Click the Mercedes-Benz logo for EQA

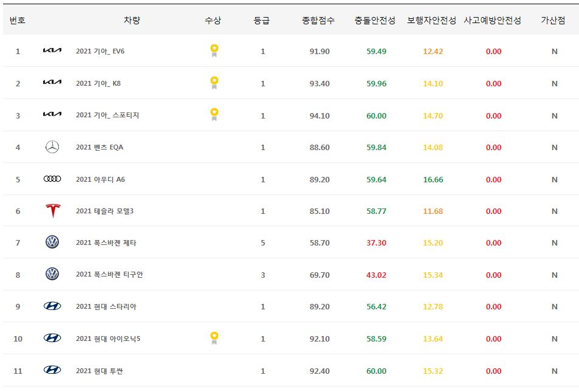coord(52,147)
